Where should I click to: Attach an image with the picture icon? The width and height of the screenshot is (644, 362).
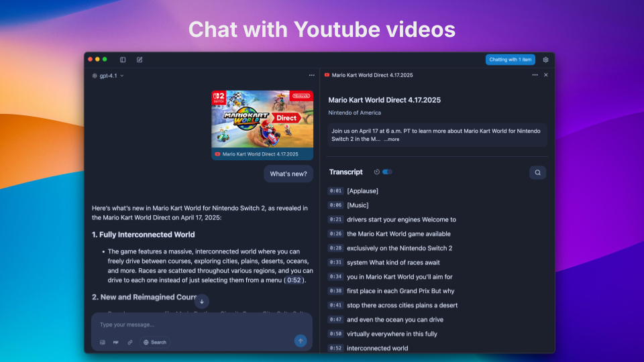[102, 342]
